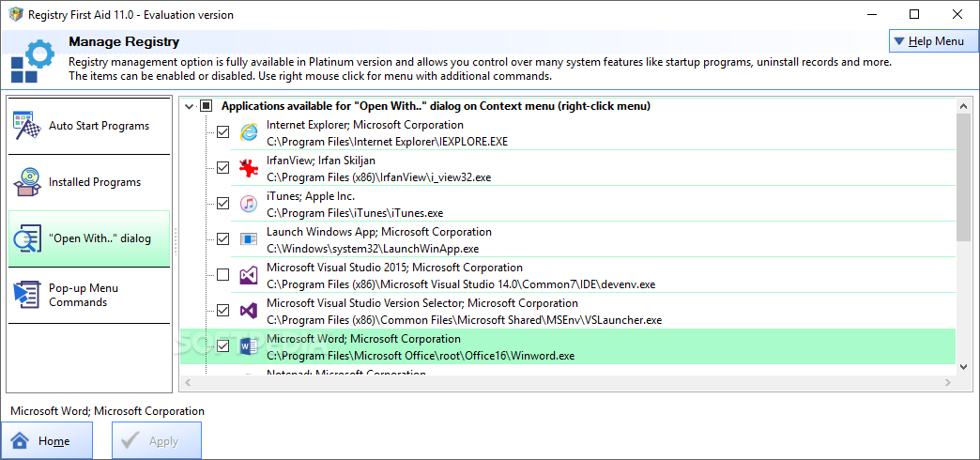Click the path ending in VSLauncher.exe
The width and height of the screenshot is (980, 460).
click(x=465, y=320)
